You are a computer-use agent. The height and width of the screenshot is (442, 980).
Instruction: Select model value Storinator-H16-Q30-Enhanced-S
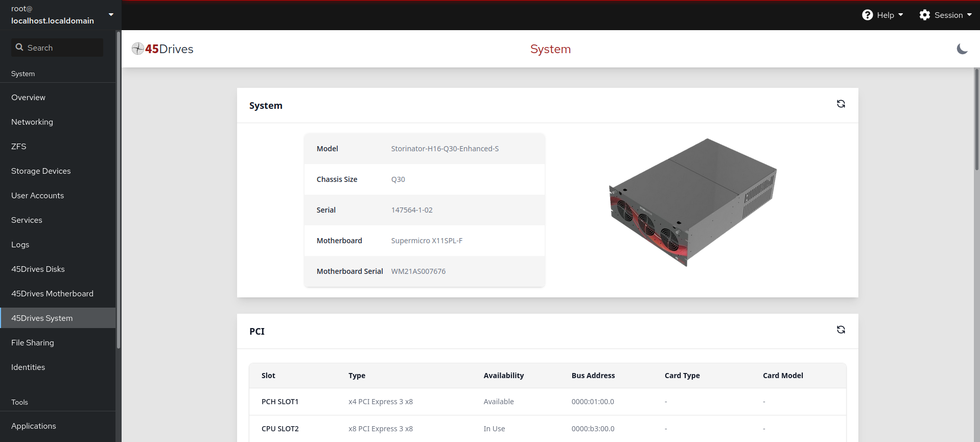[445, 149]
